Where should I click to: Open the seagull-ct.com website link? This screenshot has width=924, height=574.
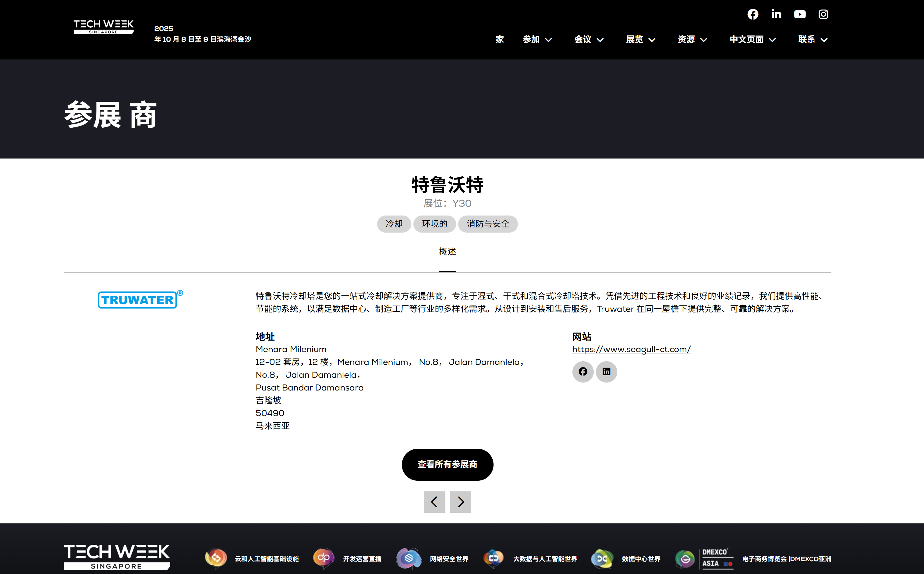[x=631, y=349]
